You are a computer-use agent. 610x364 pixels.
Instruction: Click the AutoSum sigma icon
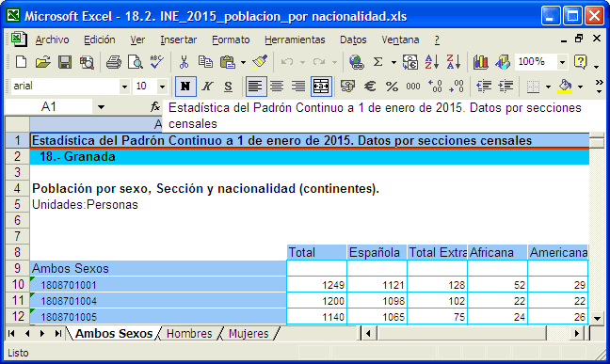[377, 62]
